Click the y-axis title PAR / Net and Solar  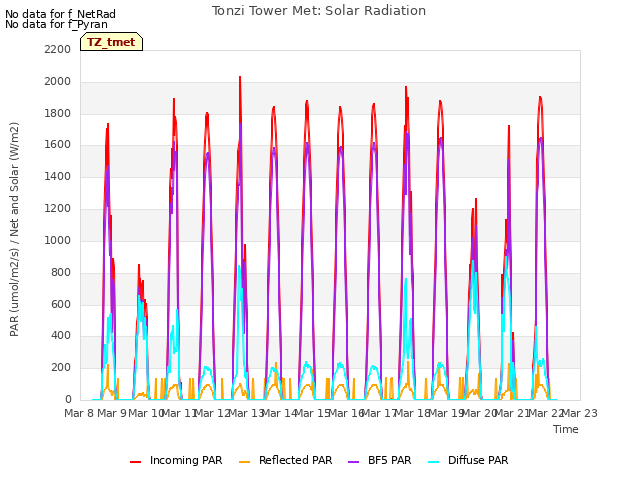(14, 229)
